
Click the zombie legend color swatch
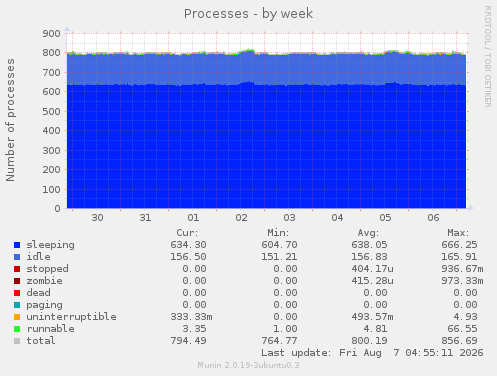(17, 281)
